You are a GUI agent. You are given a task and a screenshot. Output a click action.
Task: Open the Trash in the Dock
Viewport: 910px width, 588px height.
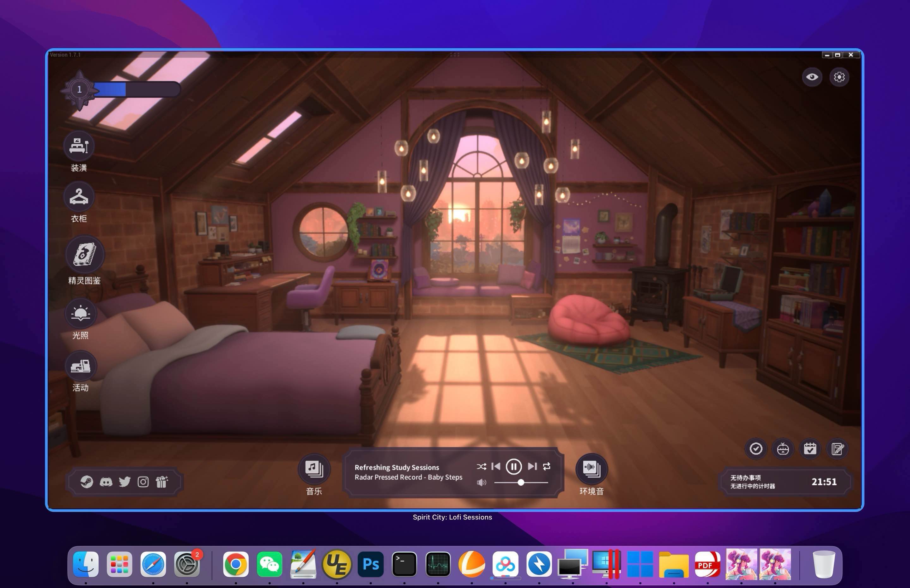point(823,564)
